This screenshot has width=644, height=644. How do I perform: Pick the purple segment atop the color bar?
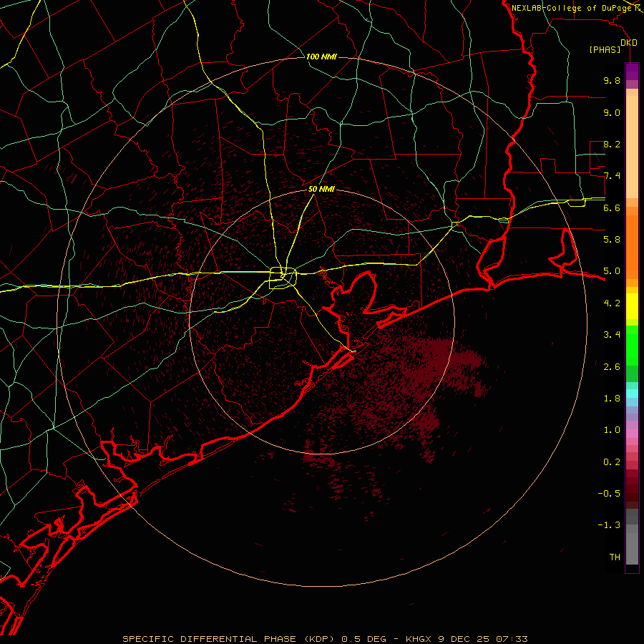pos(632,72)
